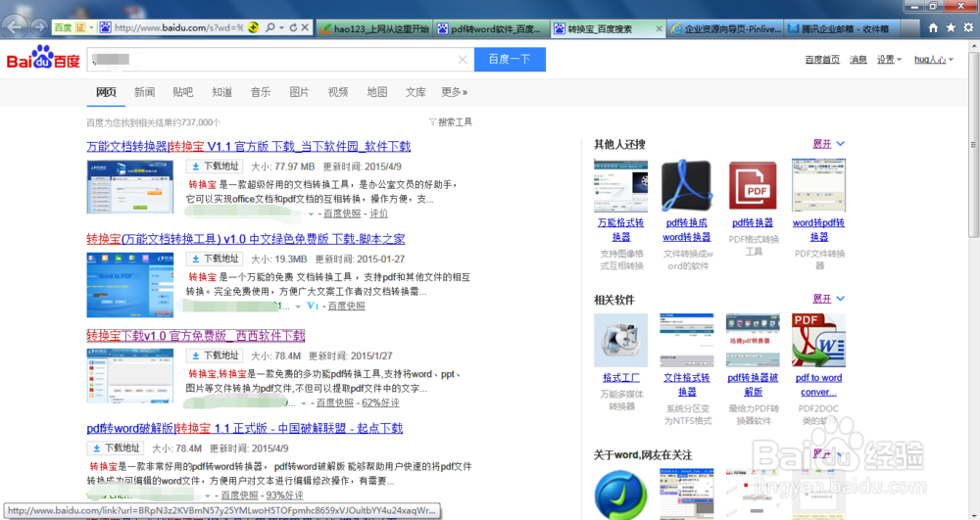Clear the search box with the X
The image size is (980, 520).
coord(463,60)
